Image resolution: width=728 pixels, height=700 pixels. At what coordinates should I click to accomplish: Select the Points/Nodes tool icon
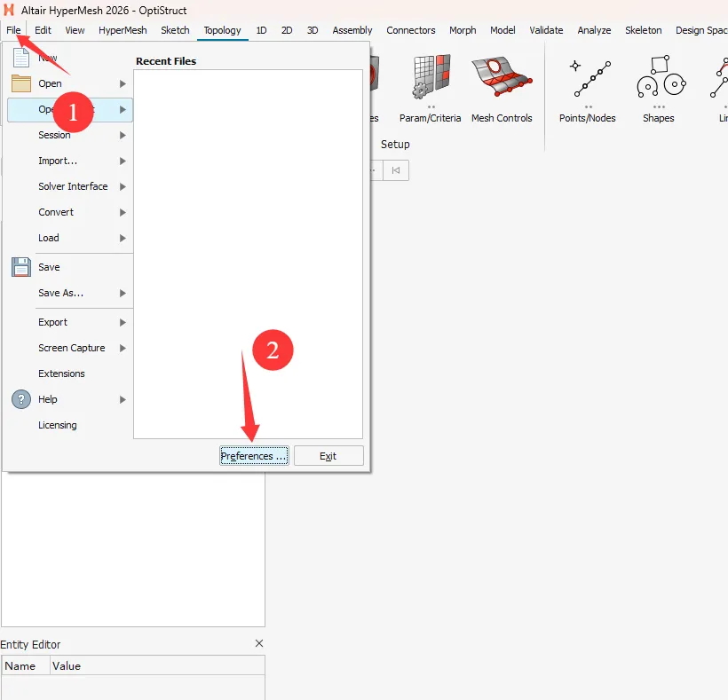[590, 78]
